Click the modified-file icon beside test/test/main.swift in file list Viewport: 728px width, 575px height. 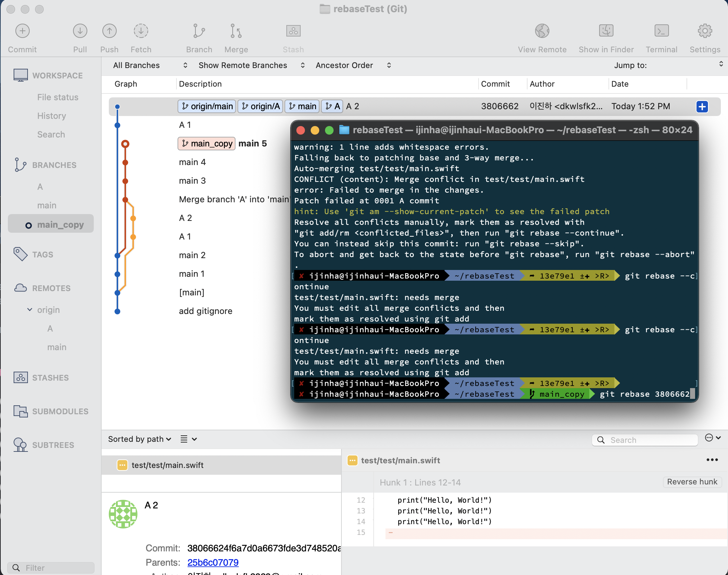tap(122, 465)
